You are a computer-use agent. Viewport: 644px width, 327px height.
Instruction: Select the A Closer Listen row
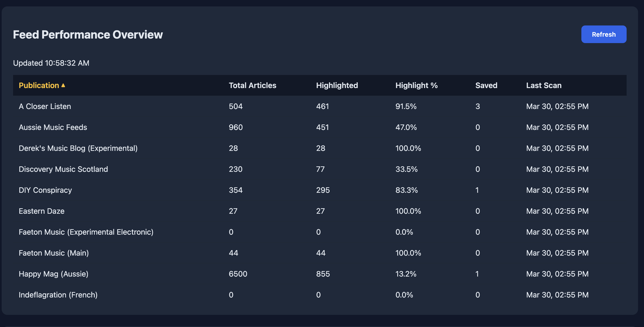(45, 106)
